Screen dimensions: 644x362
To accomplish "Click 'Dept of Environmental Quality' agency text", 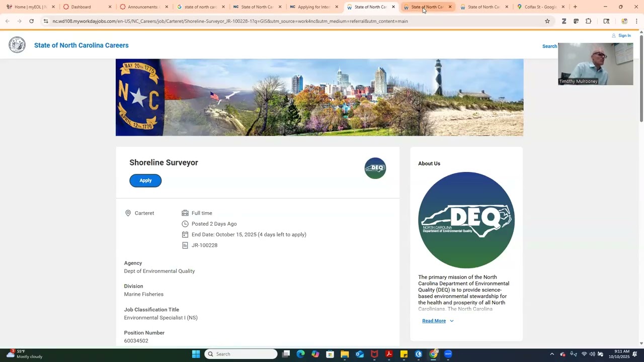I will 159,271.
